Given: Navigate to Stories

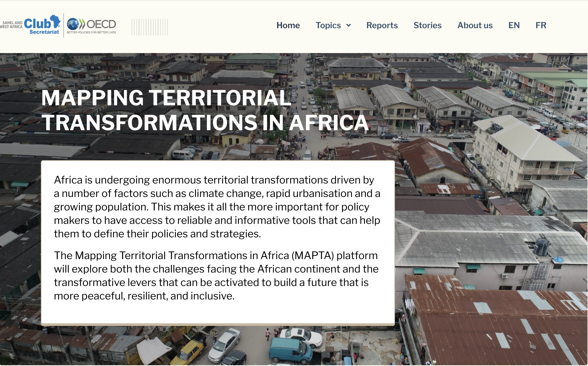Looking at the screenshot, I should coord(428,25).
